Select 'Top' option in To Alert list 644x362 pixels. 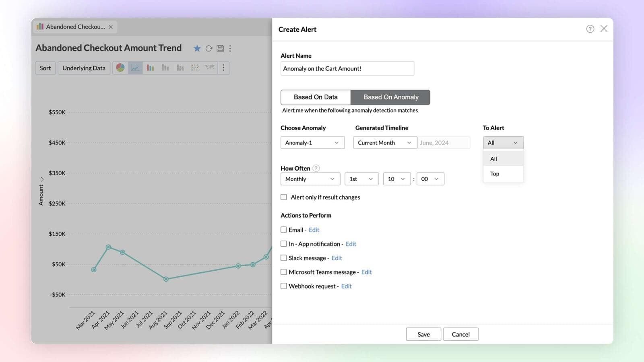tap(503, 174)
